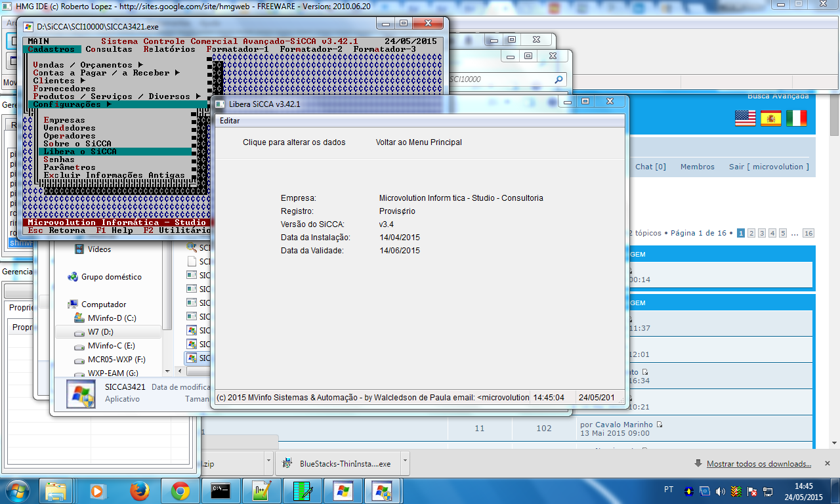Open Firefox from the taskbar
Viewport: 840px width, 504px height.
click(138, 490)
